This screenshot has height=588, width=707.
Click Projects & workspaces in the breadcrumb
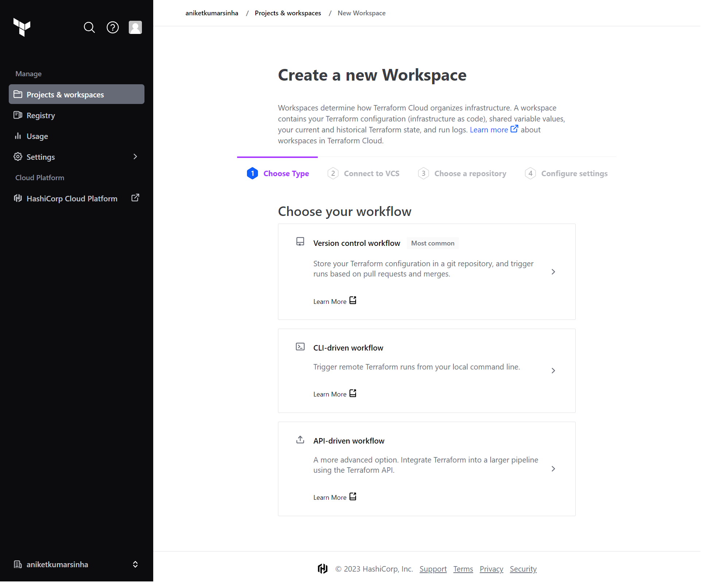288,13
